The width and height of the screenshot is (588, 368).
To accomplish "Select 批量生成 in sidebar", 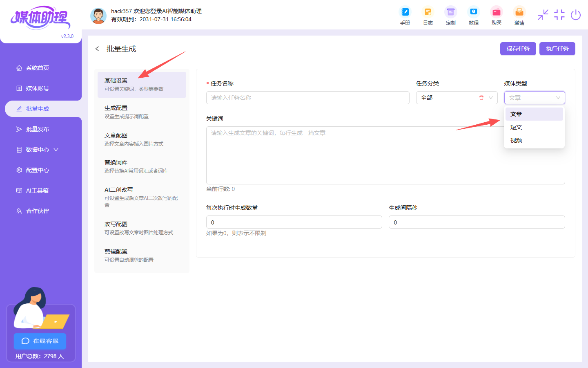I will pos(43,109).
